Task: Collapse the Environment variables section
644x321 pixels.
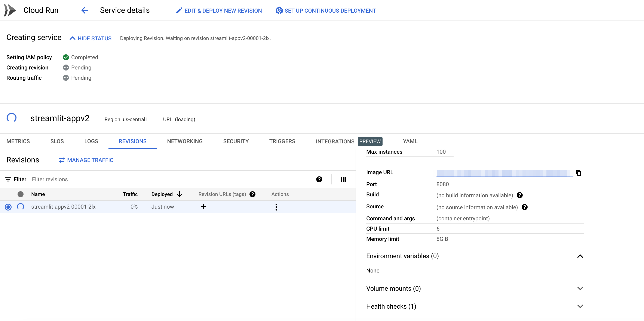Action: click(x=580, y=256)
